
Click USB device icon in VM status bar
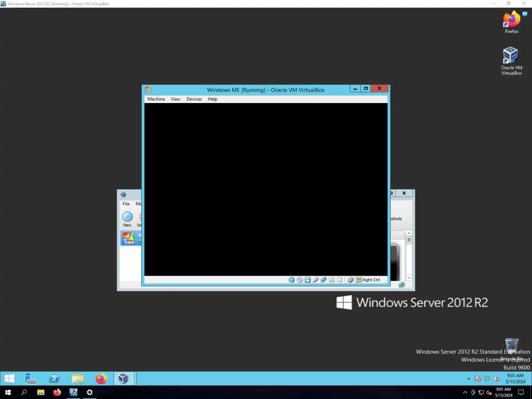pos(316,280)
